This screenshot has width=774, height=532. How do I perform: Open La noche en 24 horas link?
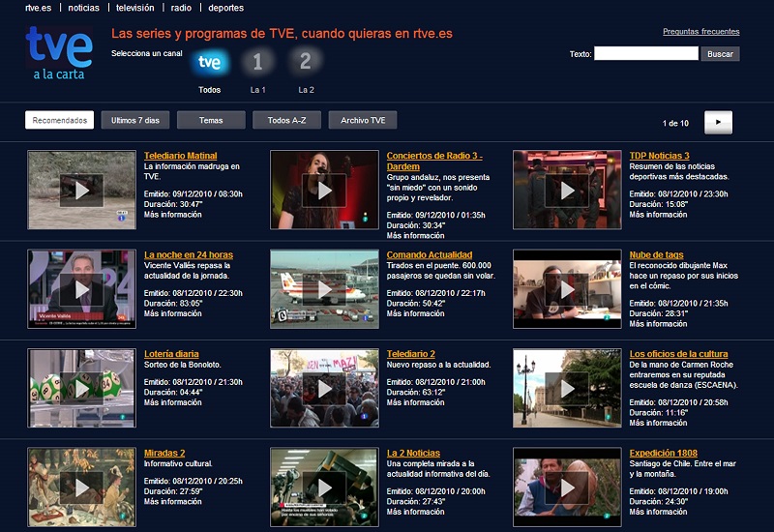point(189,254)
